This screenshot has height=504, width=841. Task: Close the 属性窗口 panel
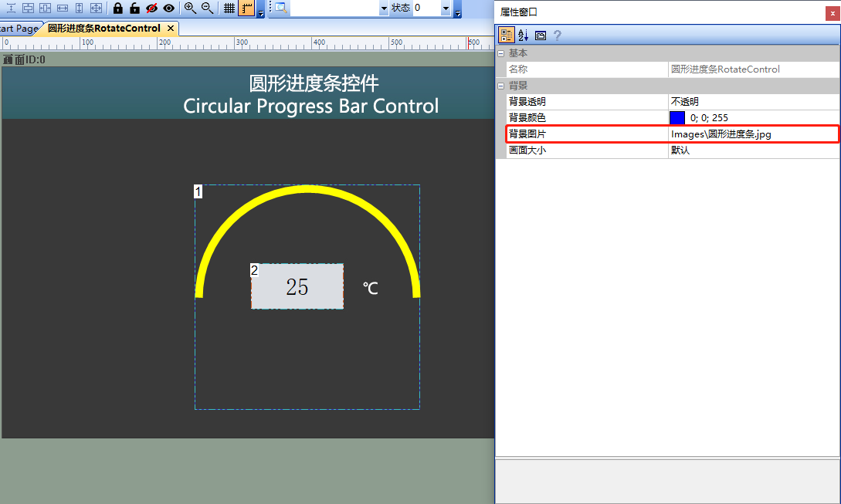coord(833,13)
